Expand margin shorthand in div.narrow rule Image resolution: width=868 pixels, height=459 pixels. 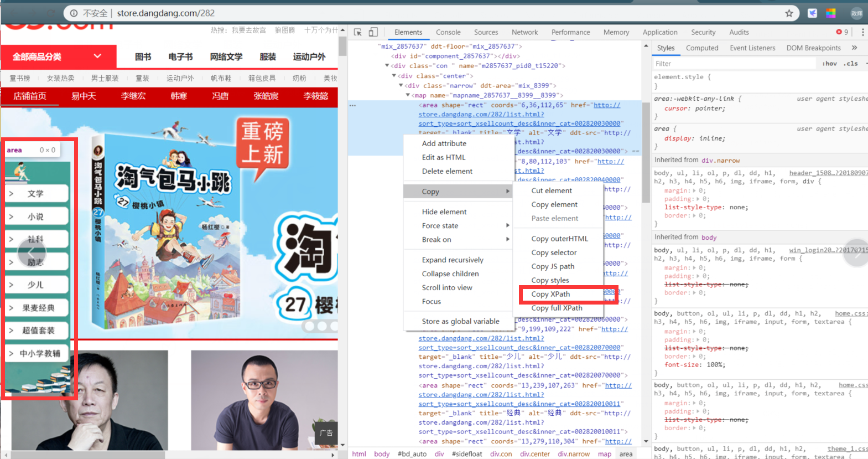click(695, 190)
